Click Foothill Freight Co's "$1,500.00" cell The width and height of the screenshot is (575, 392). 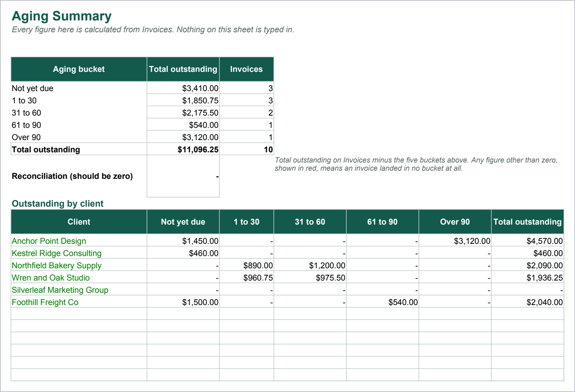(183, 302)
